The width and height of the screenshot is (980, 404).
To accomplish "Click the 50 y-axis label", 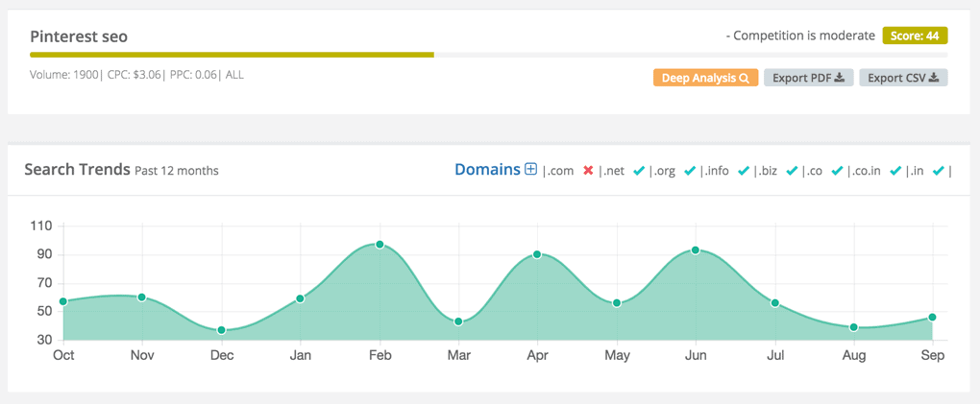I will tap(43, 312).
